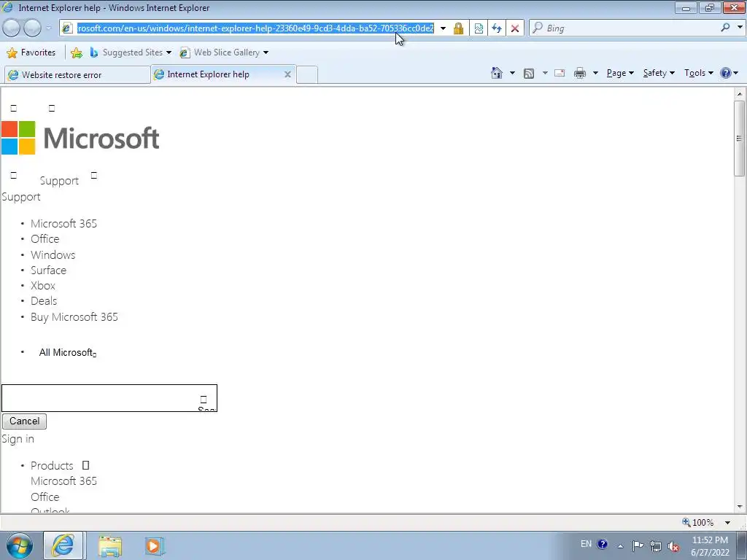Show hidden tray icons arrow
This screenshot has width=747, height=560.
click(620, 546)
